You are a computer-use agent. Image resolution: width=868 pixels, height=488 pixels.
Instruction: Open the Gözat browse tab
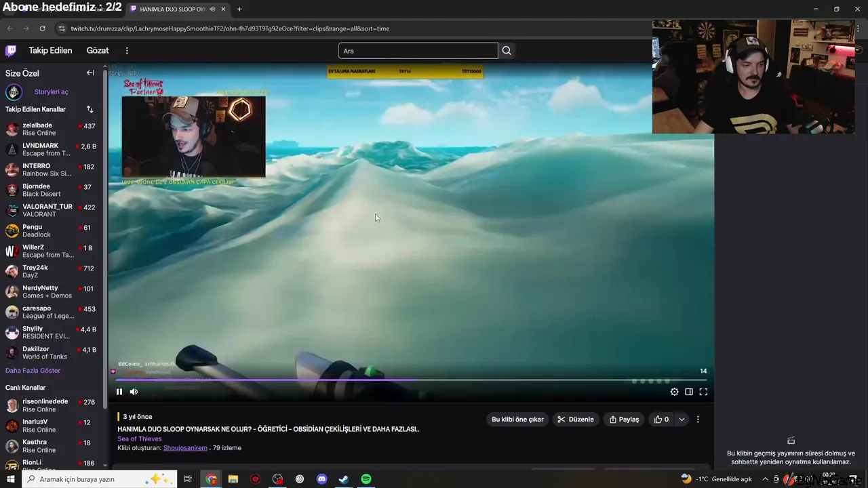pos(98,50)
